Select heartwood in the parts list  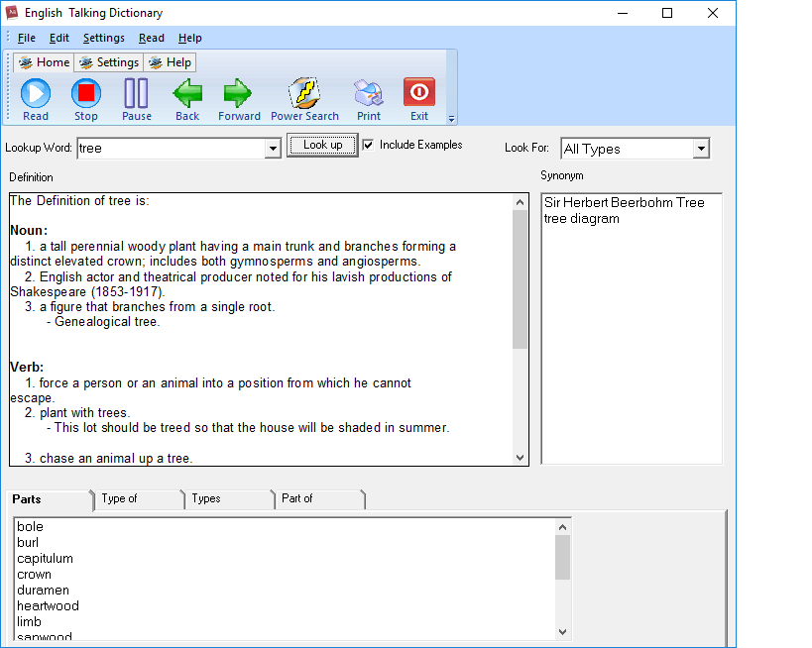[48, 606]
